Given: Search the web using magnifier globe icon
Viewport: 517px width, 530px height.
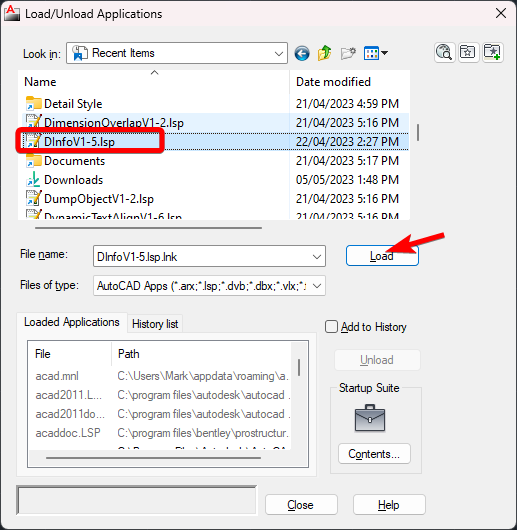Looking at the screenshot, I should [444, 52].
